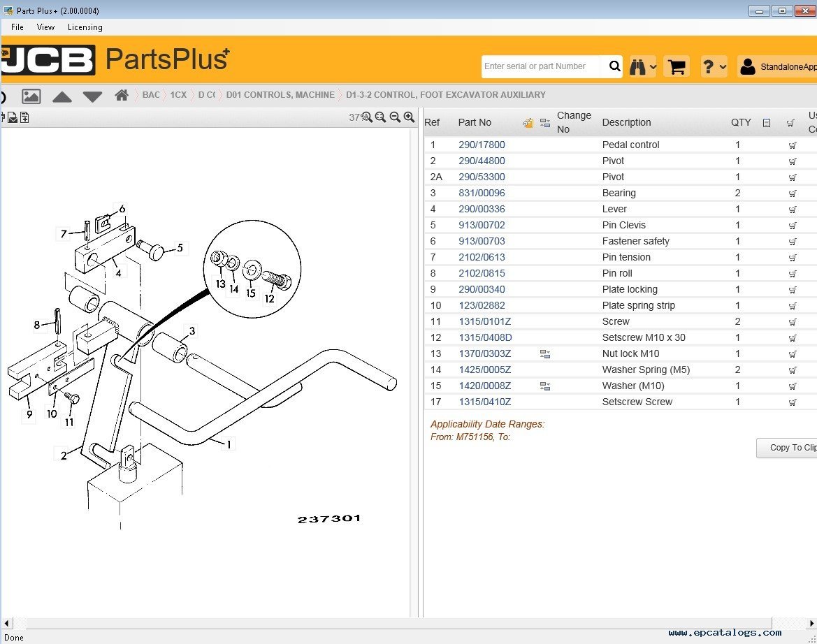This screenshot has height=644, width=817.
Task: Go to next page with down arrow
Action: (92, 96)
